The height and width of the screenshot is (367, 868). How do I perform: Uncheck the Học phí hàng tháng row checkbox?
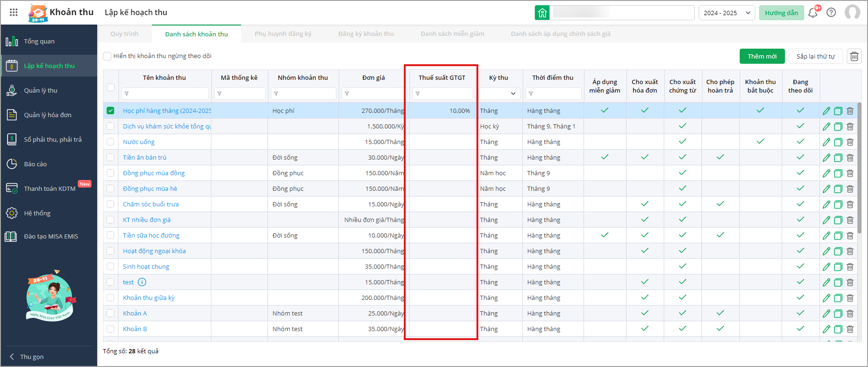click(110, 111)
